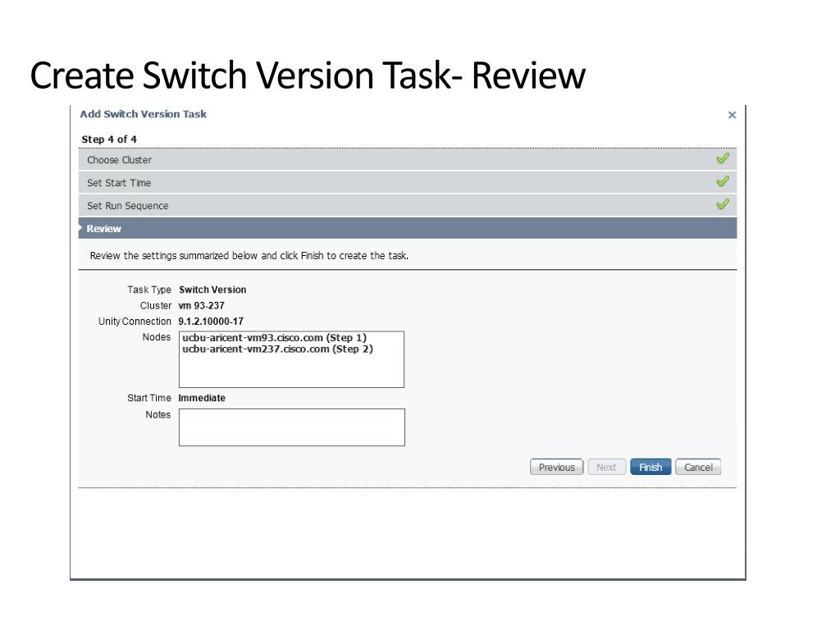Click the Unity Connection label
Image resolution: width=840 pixels, height=630 pixels.
[135, 322]
